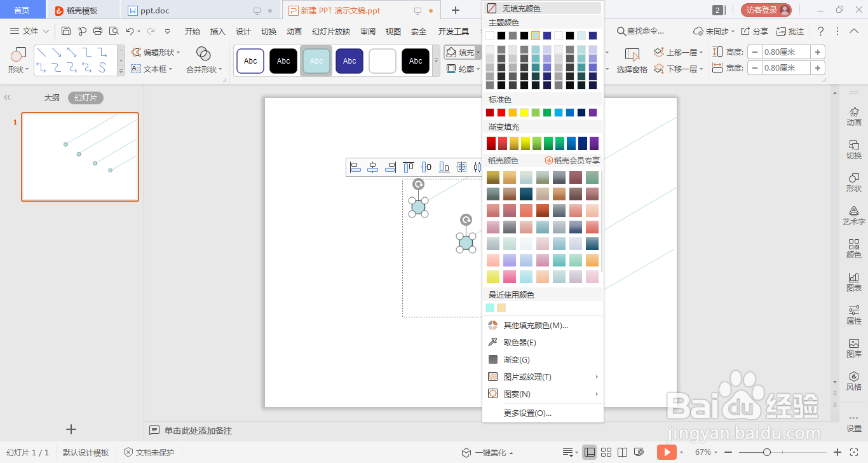Viewport: 868px width, 463px height.
Task: Open Print Preview icon in quick toolbar
Action: coord(114,31)
